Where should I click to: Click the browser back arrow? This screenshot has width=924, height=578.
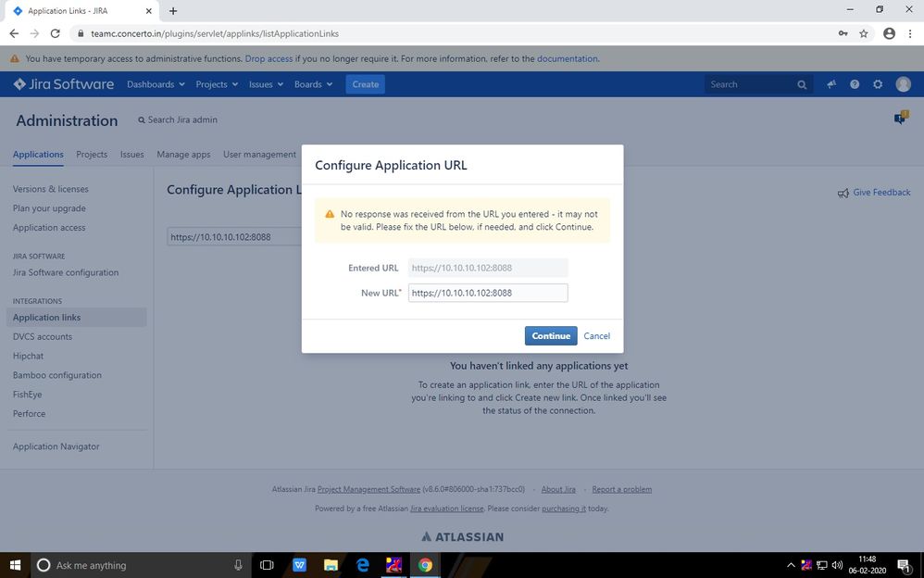[14, 33]
